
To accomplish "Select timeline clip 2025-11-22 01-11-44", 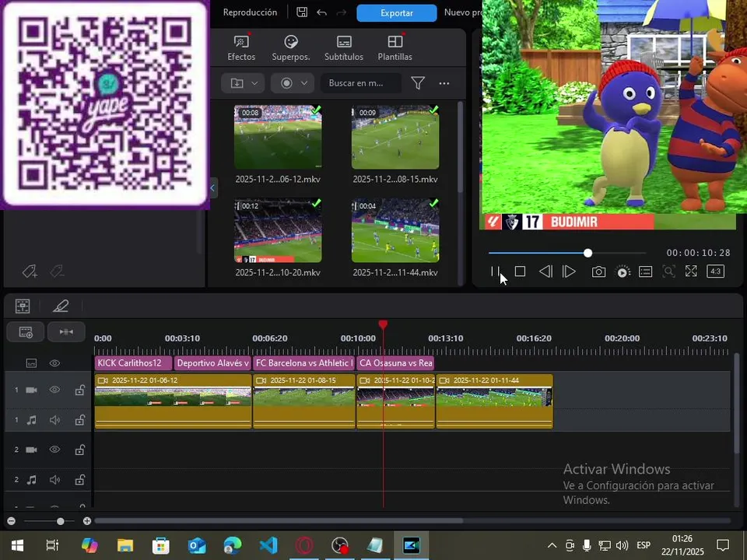I will point(495,401).
